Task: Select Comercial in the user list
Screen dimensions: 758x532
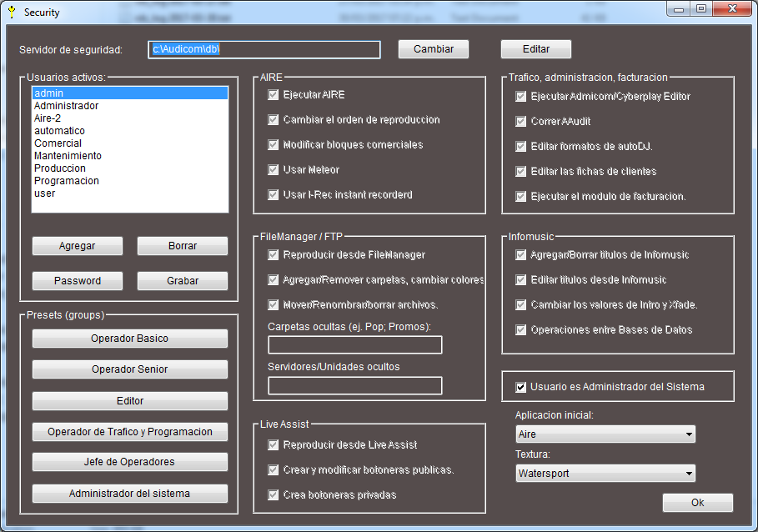Action: (129, 143)
